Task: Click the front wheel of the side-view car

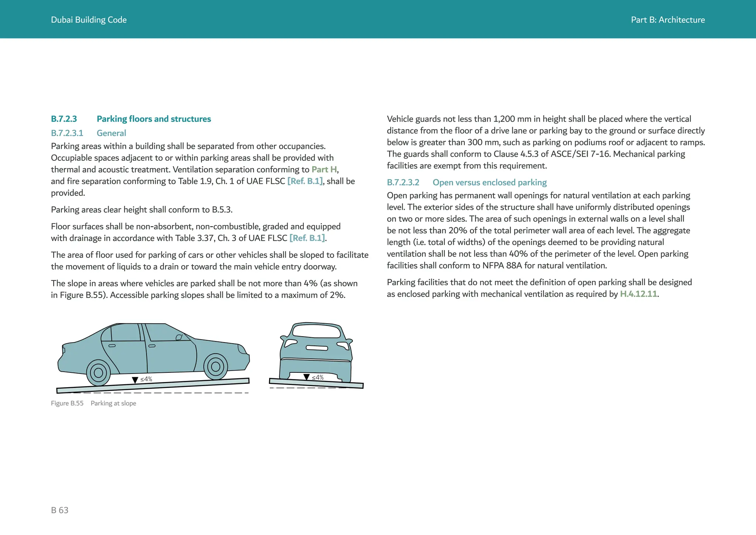Action: (216, 367)
